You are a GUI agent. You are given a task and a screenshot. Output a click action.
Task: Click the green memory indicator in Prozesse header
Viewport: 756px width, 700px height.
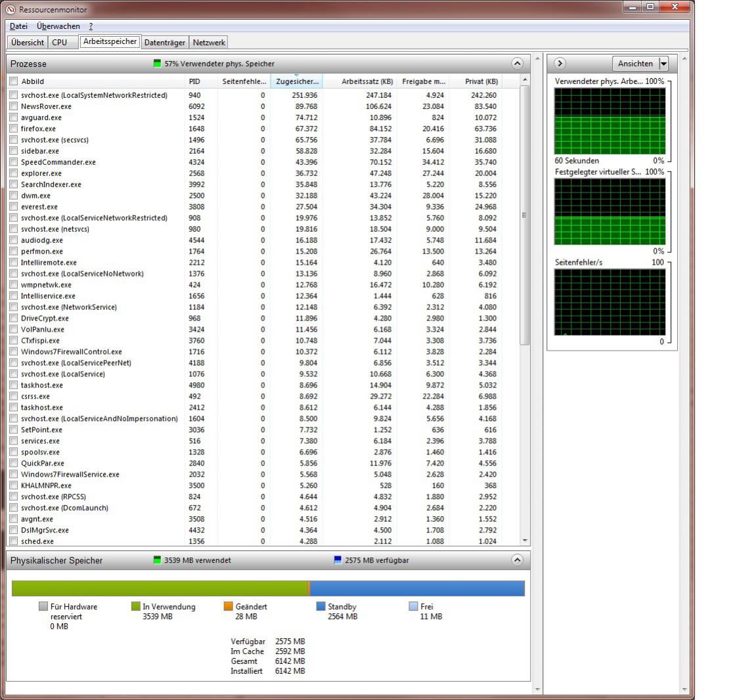(157, 64)
